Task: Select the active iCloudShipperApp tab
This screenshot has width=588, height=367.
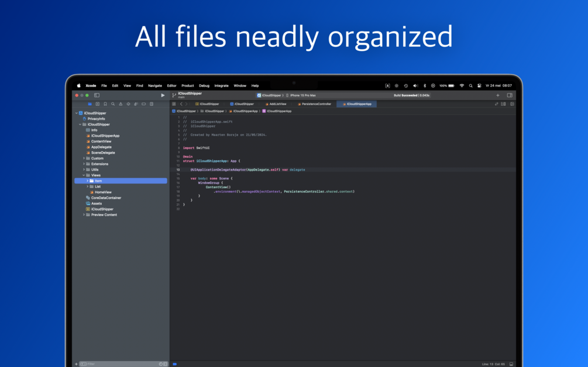Action: click(x=357, y=104)
